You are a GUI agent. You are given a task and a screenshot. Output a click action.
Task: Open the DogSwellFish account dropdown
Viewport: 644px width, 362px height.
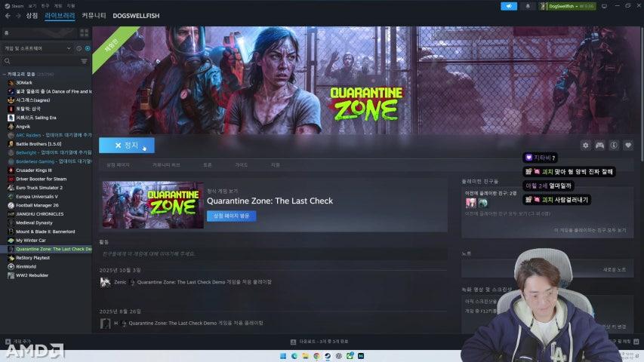coord(568,6)
